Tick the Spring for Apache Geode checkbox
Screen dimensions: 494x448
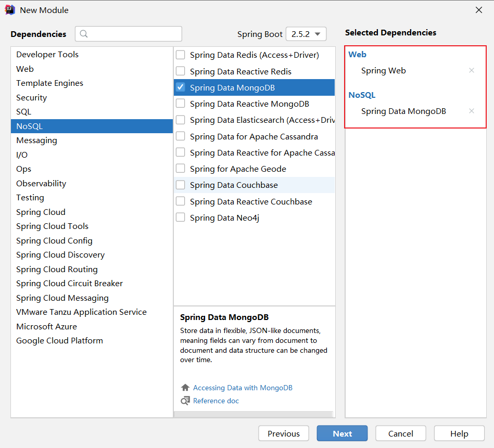[x=181, y=169]
